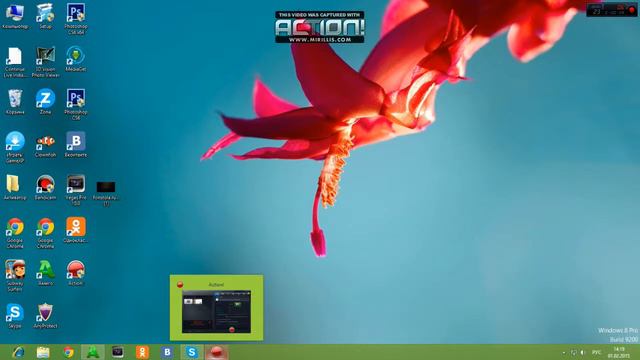Launch the Bandicam desktop shortcut
Image resolution: width=640 pixels, height=360 pixels.
45,188
